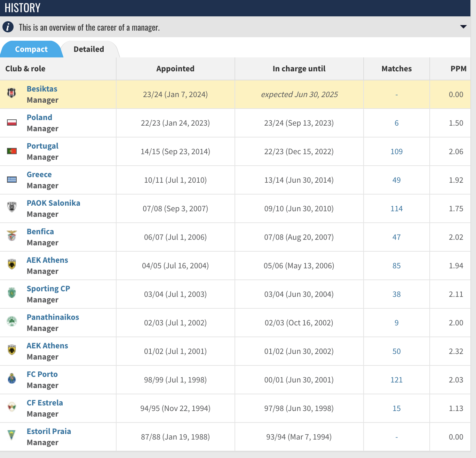Open the 47 matches link for Benfica

[396, 237]
